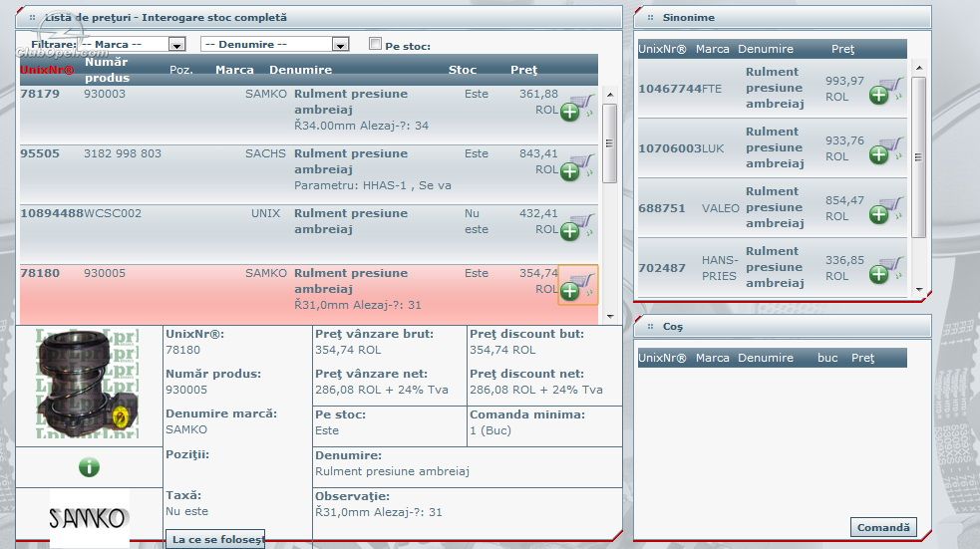The image size is (980, 549).
Task: Select row with UnixNr 78179
Action: [x=309, y=115]
